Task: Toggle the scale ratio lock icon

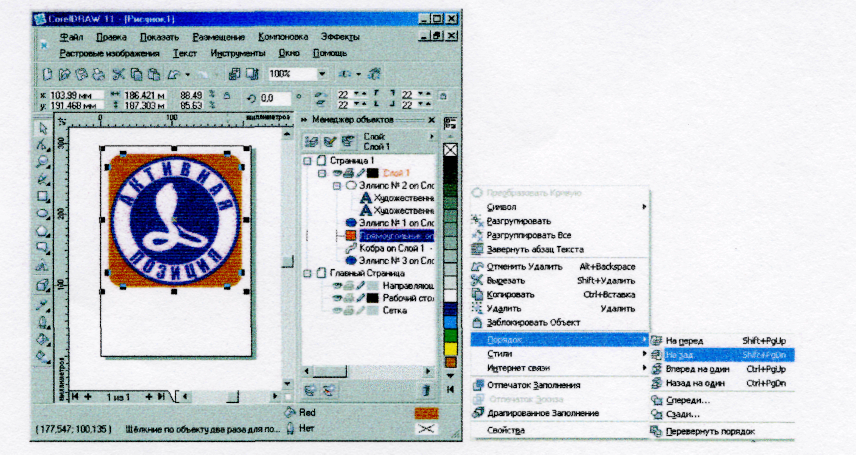Action: click(227, 96)
